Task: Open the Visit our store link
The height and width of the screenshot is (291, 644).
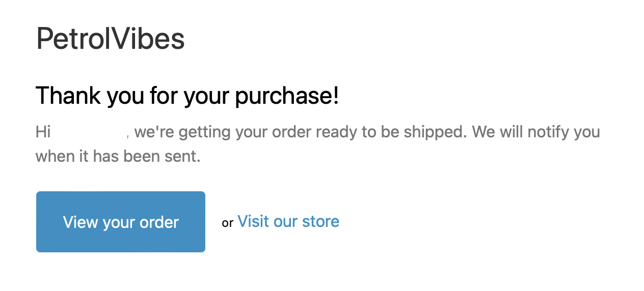Action: (x=288, y=221)
